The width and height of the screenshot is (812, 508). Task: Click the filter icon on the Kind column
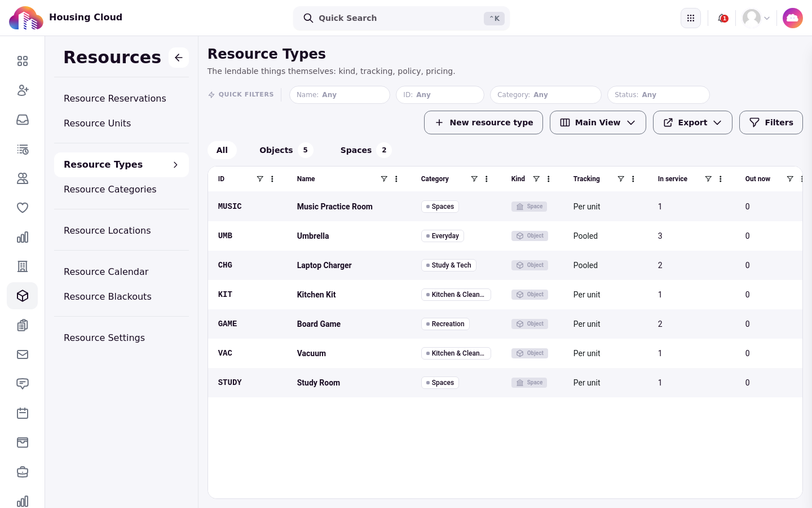tap(536, 179)
